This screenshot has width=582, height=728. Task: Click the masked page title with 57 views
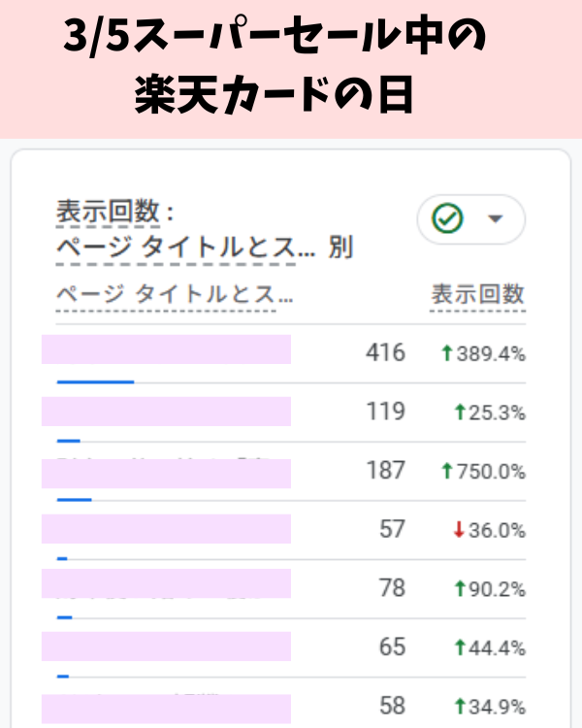coord(166,529)
